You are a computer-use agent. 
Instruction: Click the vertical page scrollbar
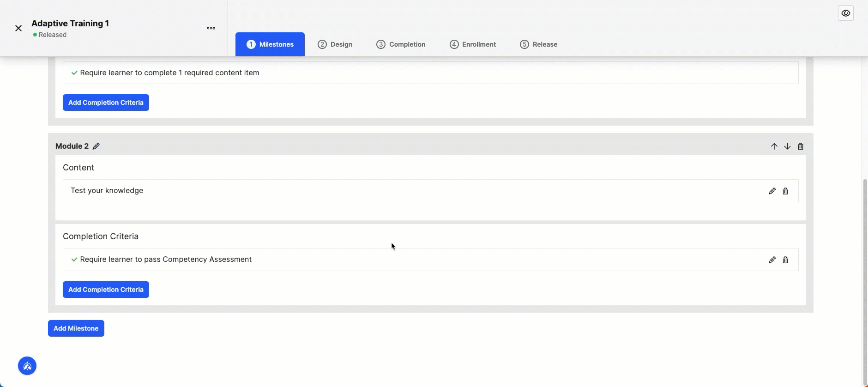865,282
